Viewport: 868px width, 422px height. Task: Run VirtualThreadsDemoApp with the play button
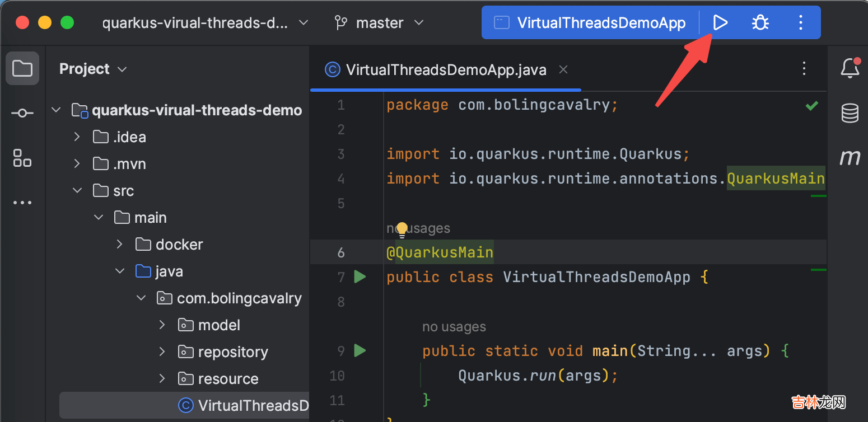720,23
